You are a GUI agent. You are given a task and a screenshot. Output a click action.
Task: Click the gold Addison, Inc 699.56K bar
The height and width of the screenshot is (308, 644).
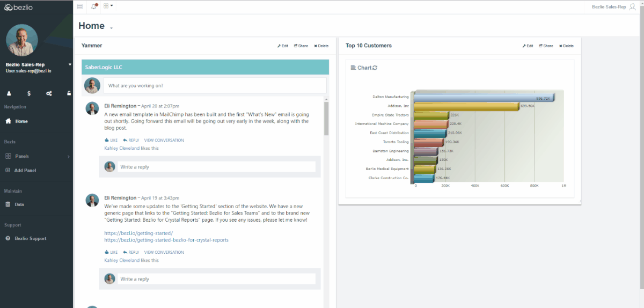[466, 106]
